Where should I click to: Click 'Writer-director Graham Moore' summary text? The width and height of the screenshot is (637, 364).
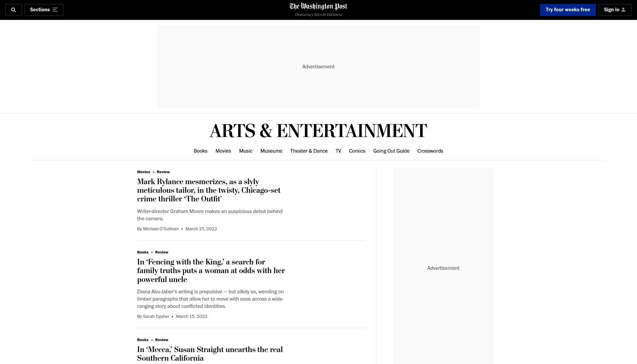pyautogui.click(x=210, y=215)
